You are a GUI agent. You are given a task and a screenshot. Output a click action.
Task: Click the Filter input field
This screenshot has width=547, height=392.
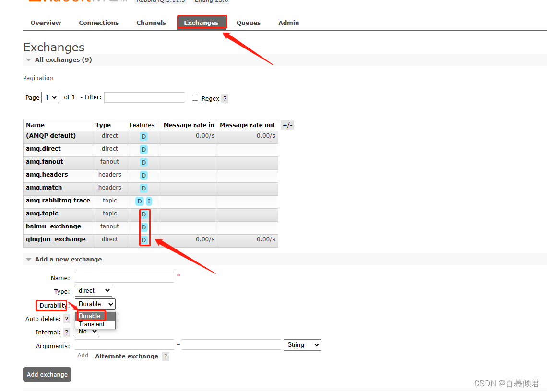[144, 97]
